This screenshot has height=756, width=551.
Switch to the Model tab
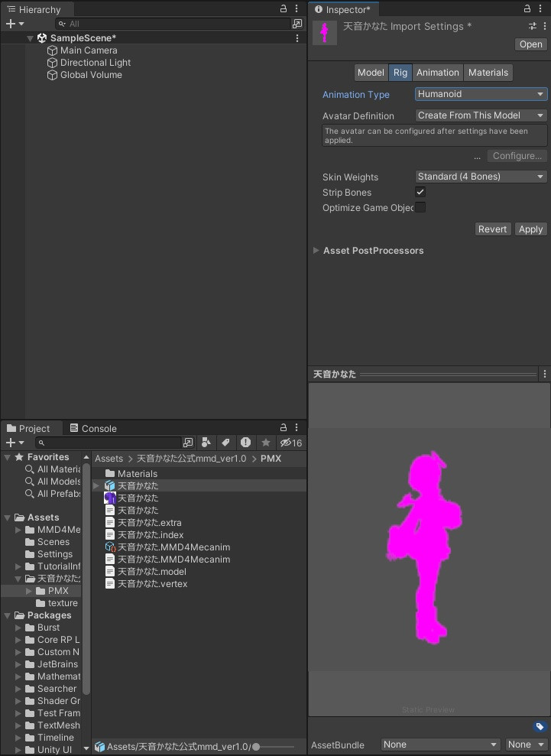[371, 73]
